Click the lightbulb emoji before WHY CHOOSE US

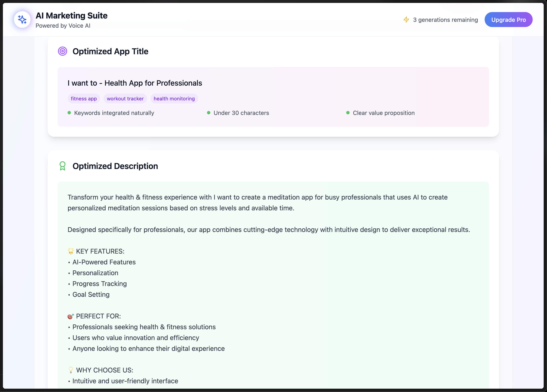tap(71, 370)
